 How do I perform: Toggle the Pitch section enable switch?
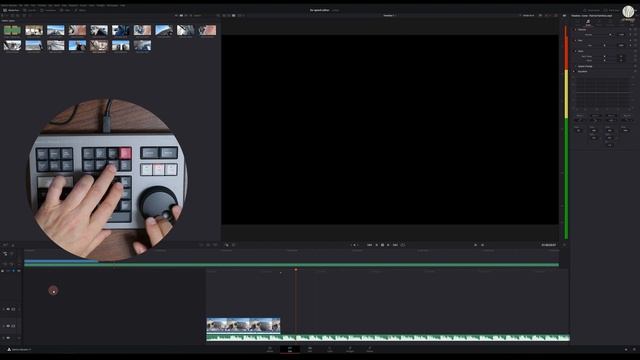coord(575,51)
